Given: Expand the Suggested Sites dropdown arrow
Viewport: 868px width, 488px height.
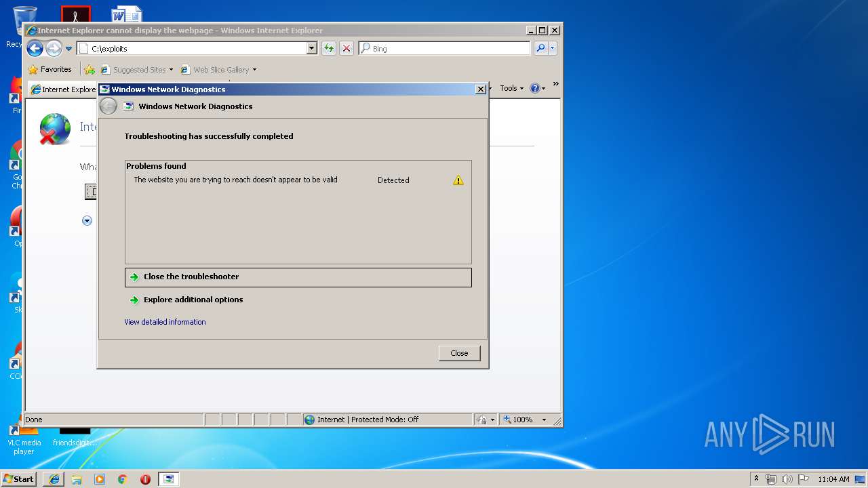Looking at the screenshot, I should (x=171, y=70).
